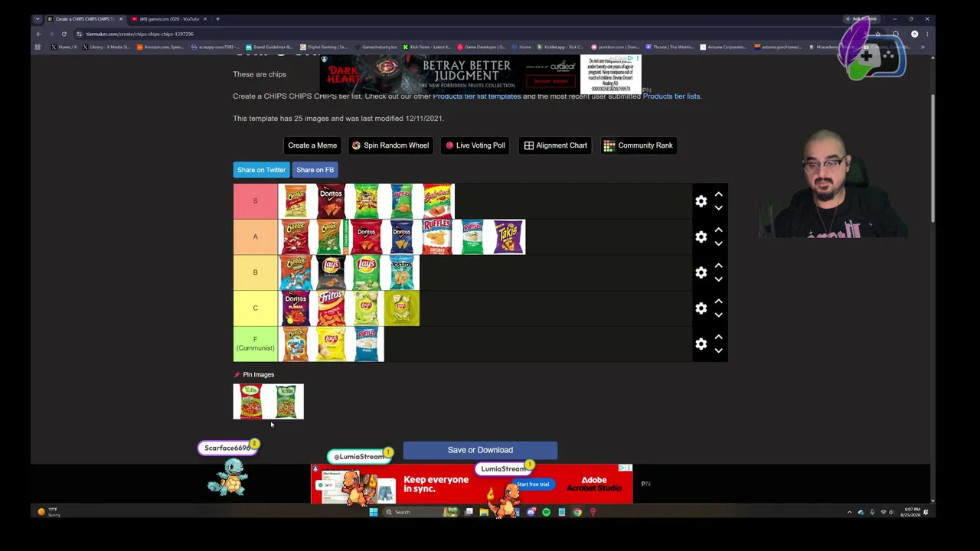Move F (Communist) tier row down
The width and height of the screenshot is (980, 551).
718,351
